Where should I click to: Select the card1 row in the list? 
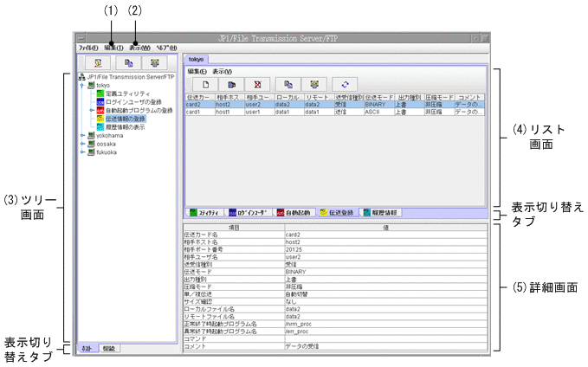pos(195,112)
